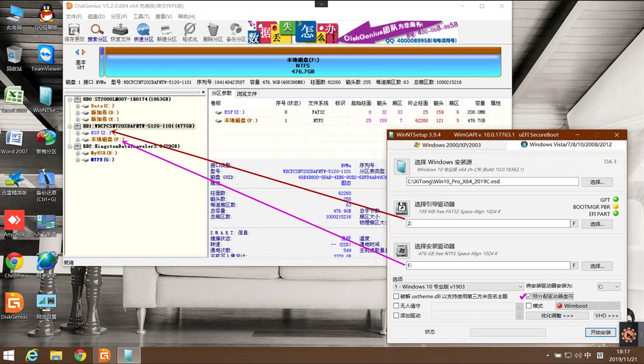Enable 破解 uxtheme.dll checkbox
644x364 pixels.
396,296
